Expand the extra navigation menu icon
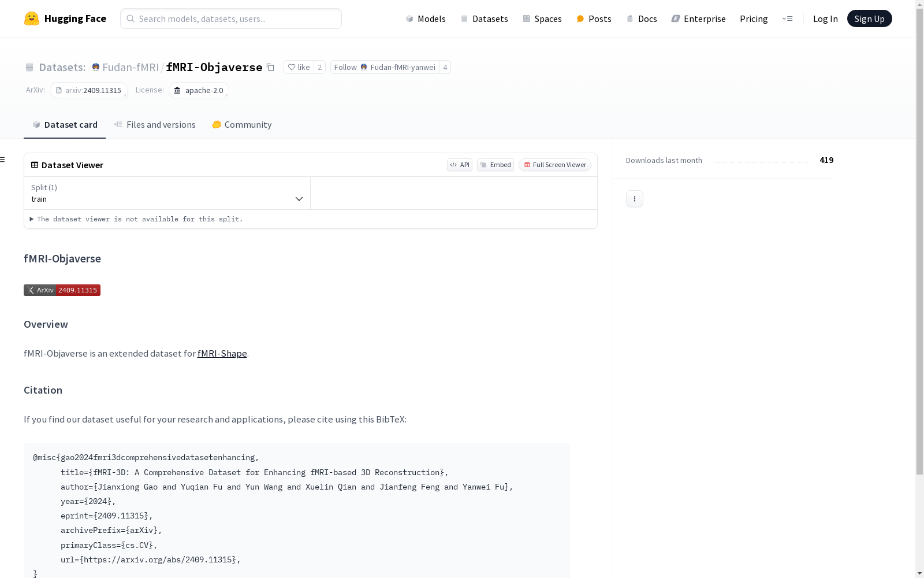The width and height of the screenshot is (924, 578). click(787, 18)
